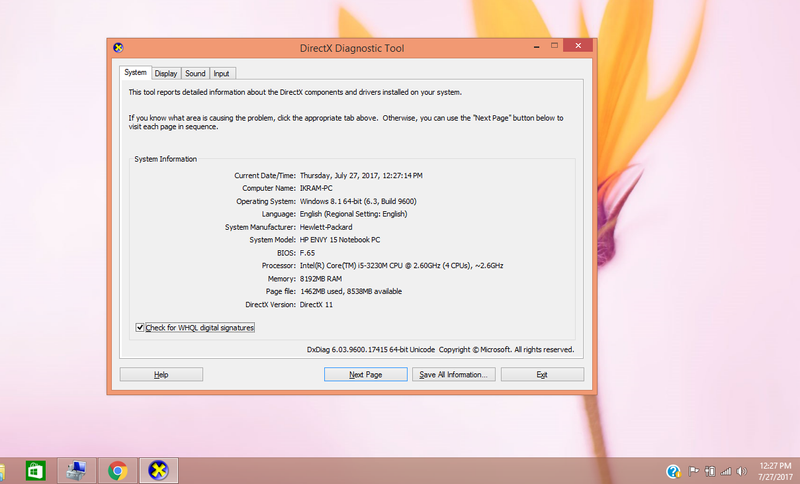Click the battery power tray icon

tap(710, 472)
